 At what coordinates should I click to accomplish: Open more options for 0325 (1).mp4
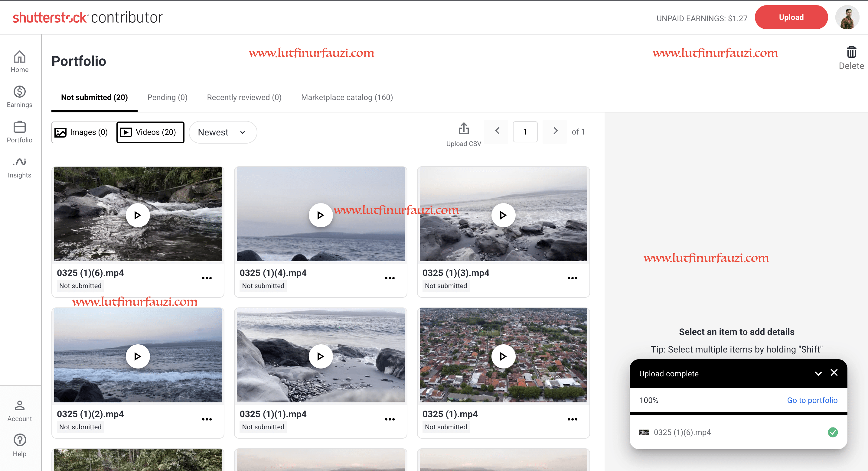point(572,419)
